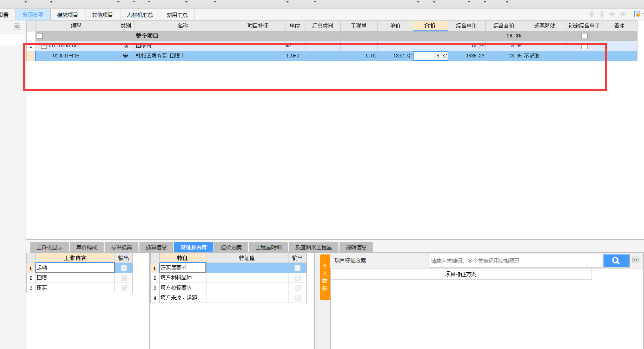Click the 100m3 unit cell
The height and width of the screenshot is (349, 644).
(x=295, y=56)
